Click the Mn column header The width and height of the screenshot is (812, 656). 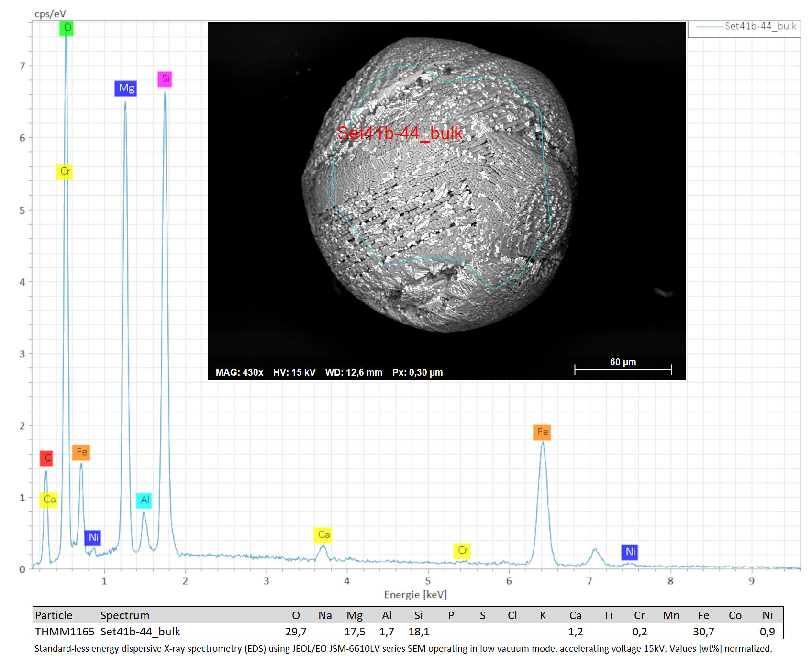pos(671,615)
